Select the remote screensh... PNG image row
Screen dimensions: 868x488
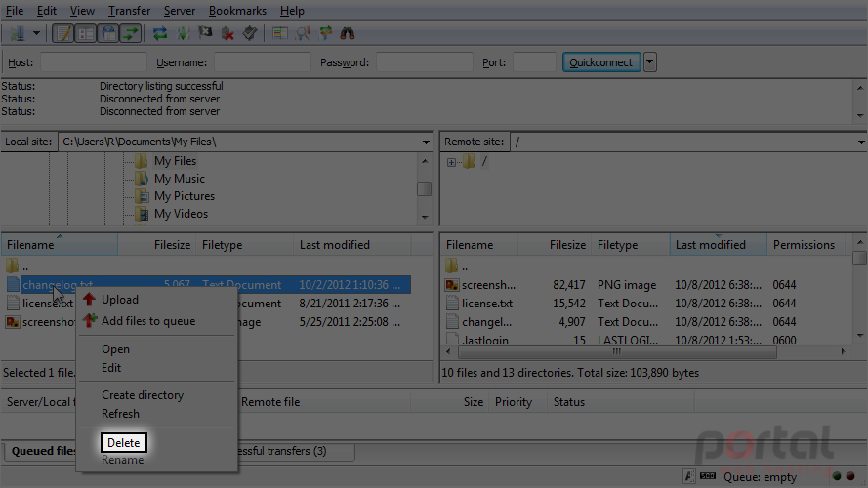point(645,285)
